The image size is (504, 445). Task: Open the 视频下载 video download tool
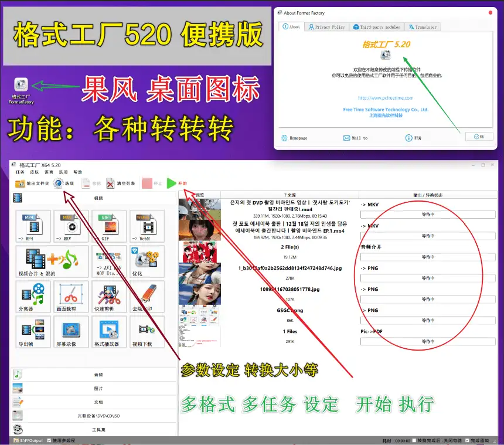click(145, 332)
